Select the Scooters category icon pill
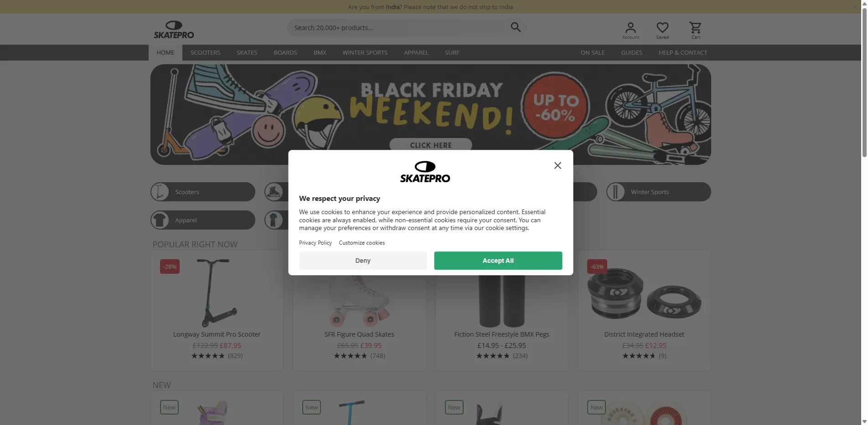Screen dimensions: 868x425 coord(203,192)
